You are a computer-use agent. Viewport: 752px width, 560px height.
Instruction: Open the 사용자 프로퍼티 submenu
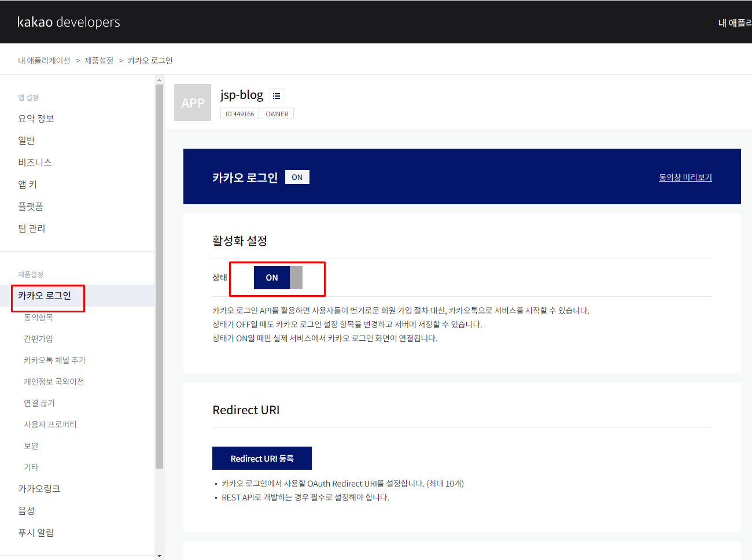pyautogui.click(x=50, y=424)
